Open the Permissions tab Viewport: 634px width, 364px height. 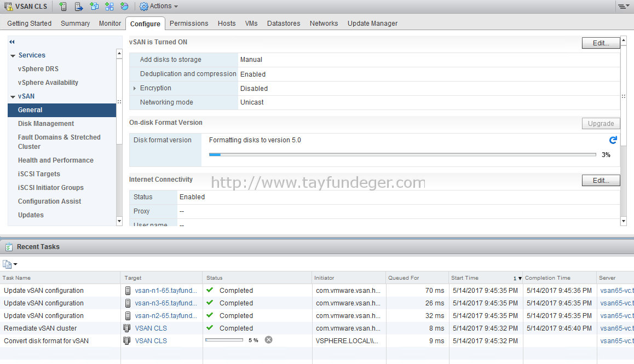click(x=189, y=24)
